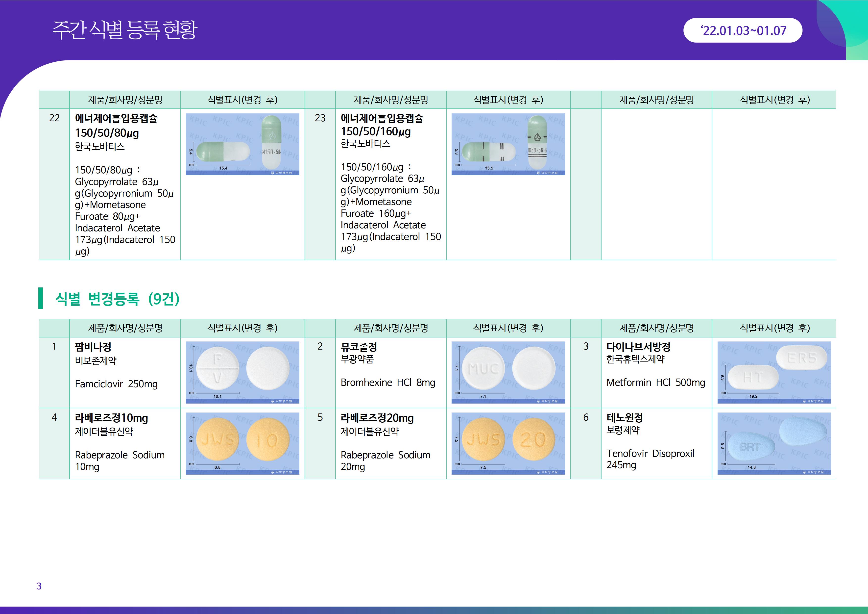Screen dimensions: 868x614
Task: Click the 에너제어흡입용캡슐 150/50/160㎍ capsule image
Action: (x=508, y=144)
